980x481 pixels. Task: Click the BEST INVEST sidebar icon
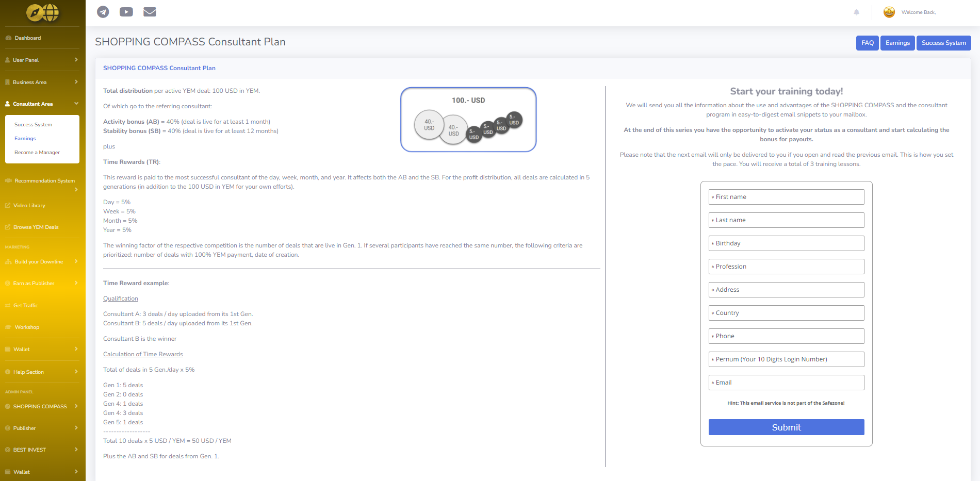(x=8, y=450)
